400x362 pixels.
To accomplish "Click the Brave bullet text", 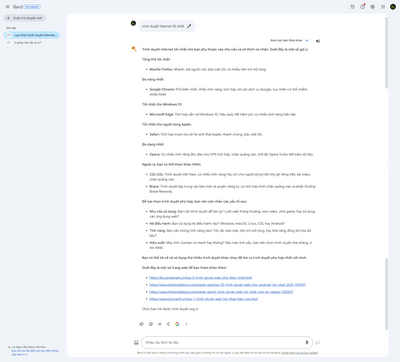I will pos(232,189).
